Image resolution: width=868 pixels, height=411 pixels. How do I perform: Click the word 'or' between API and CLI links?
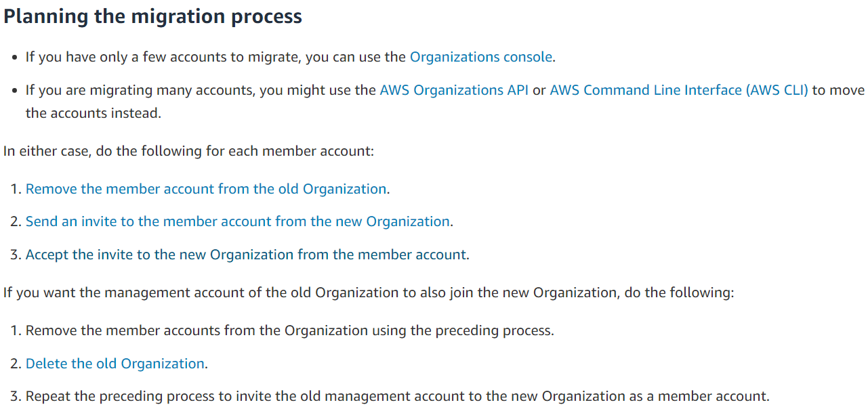539,90
